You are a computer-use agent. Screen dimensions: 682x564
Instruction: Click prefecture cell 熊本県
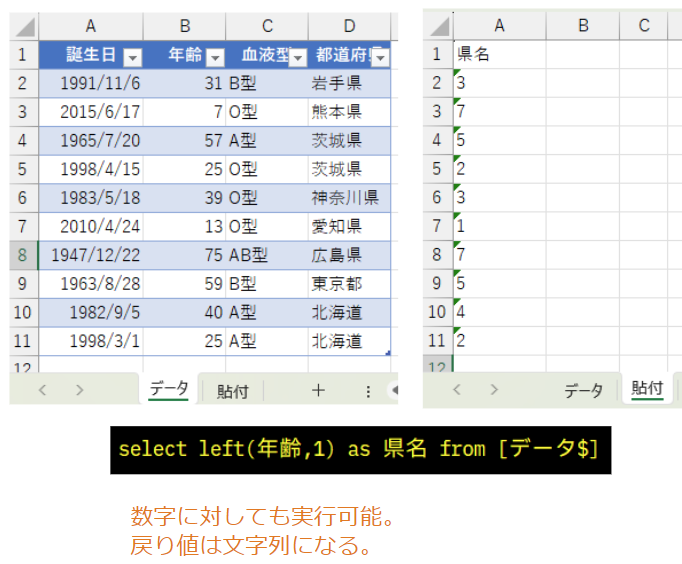click(349, 112)
